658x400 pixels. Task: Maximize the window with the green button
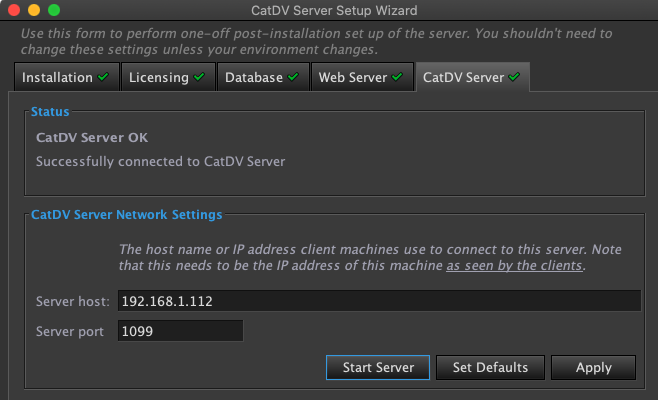(54, 10)
